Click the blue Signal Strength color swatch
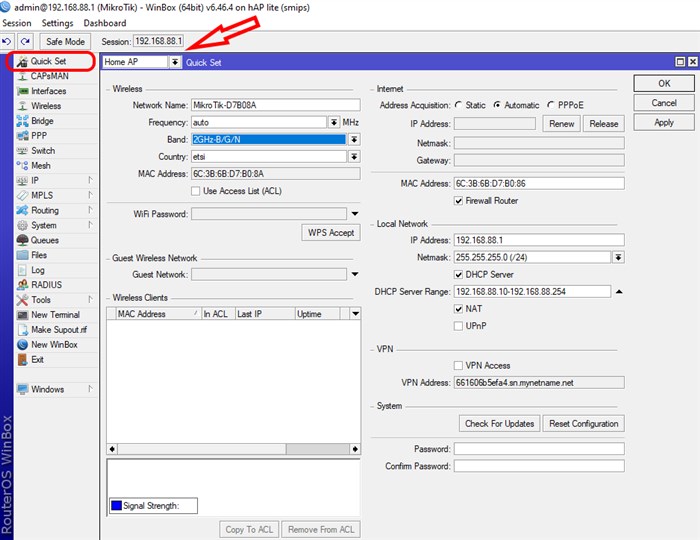 click(x=116, y=506)
